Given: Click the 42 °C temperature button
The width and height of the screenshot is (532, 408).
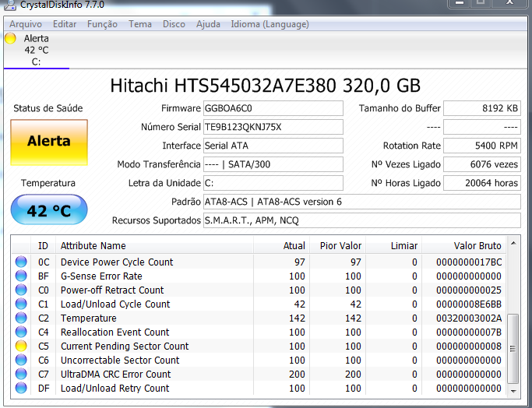Looking at the screenshot, I should point(49,209).
